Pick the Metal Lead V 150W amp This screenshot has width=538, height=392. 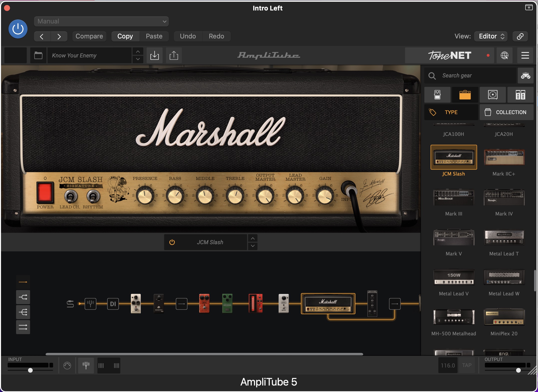tap(454, 277)
